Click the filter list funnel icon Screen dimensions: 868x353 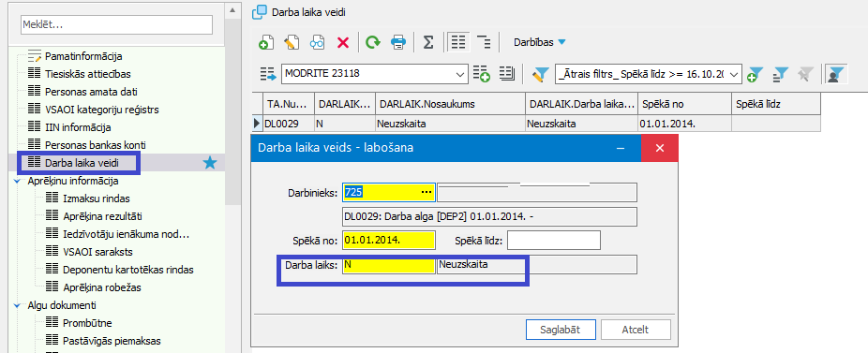[781, 74]
